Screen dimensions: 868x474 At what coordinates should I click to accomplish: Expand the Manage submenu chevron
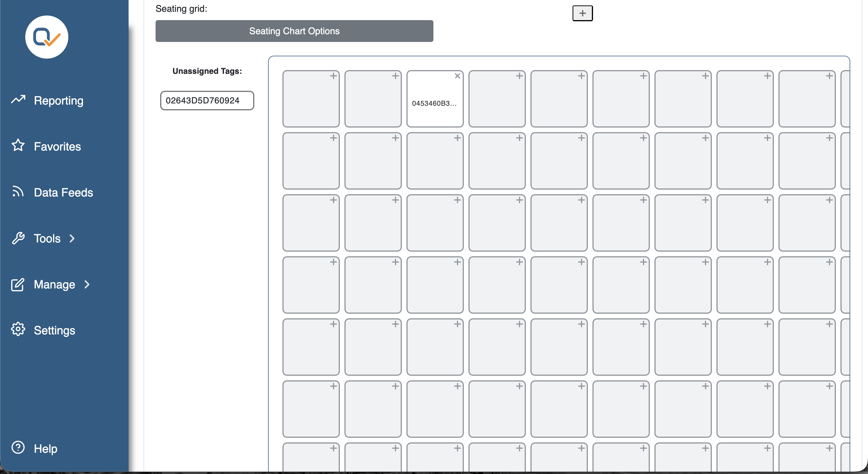click(x=87, y=284)
